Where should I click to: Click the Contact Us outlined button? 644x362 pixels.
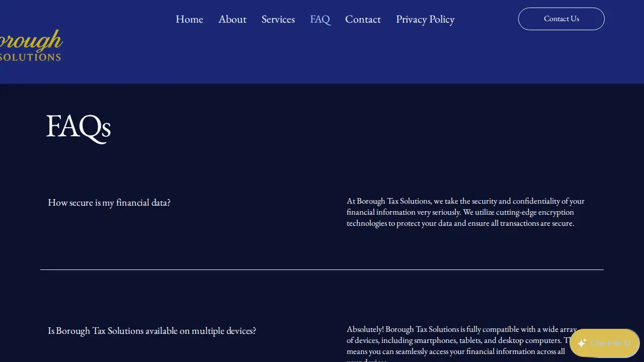(561, 19)
